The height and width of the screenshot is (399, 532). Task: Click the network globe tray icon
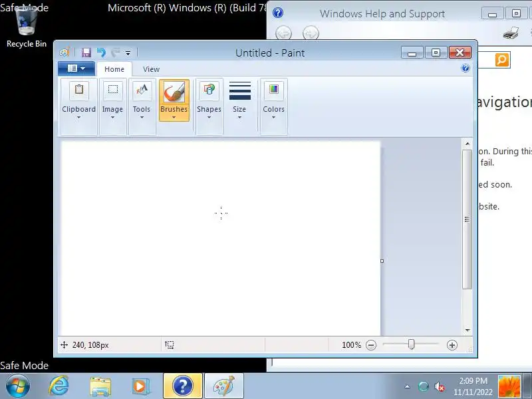423,386
